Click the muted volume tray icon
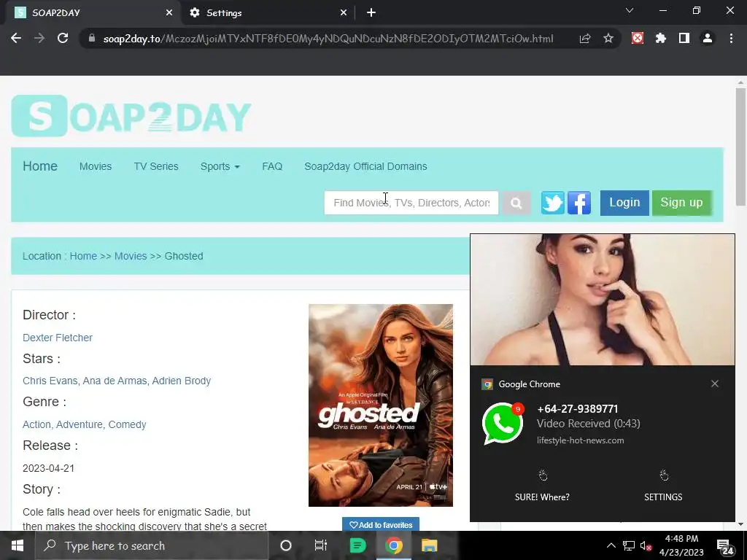Viewport: 747px width, 560px height. (646, 546)
